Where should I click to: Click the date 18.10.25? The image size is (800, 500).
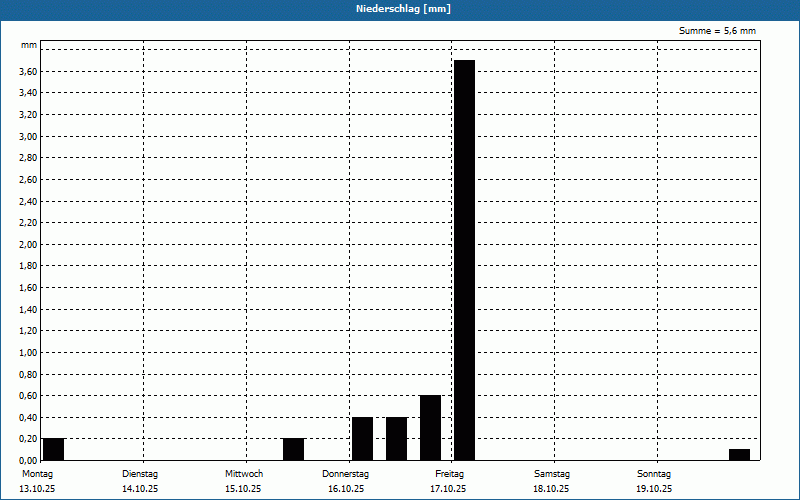click(551, 489)
